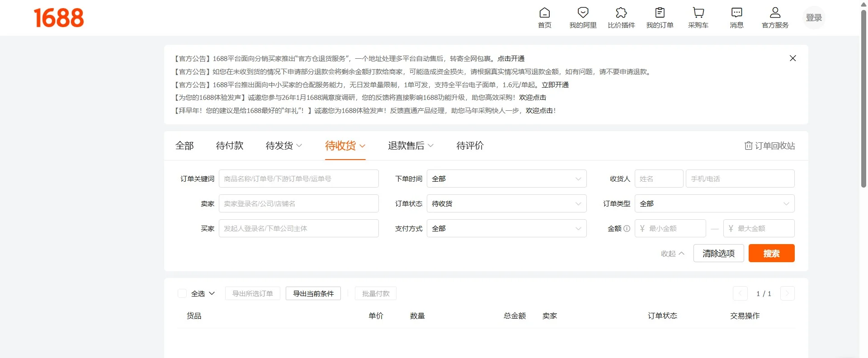Open the 比价插件 puzzle icon

pos(621,13)
